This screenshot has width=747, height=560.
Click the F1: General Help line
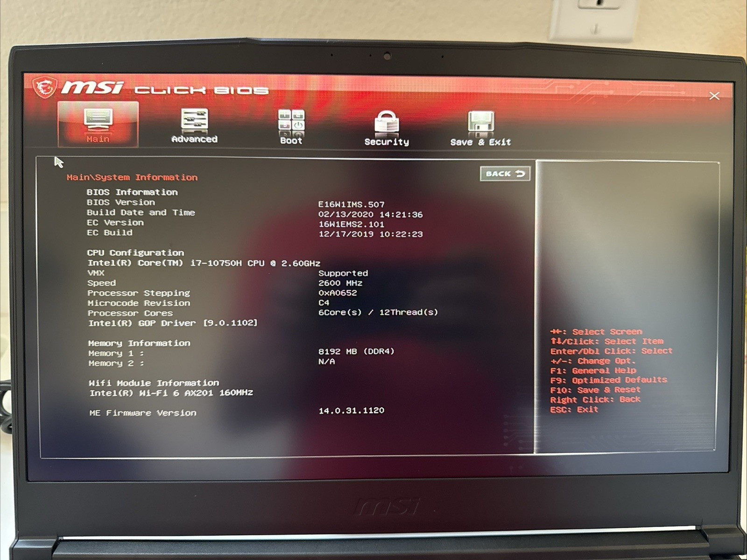tap(593, 371)
